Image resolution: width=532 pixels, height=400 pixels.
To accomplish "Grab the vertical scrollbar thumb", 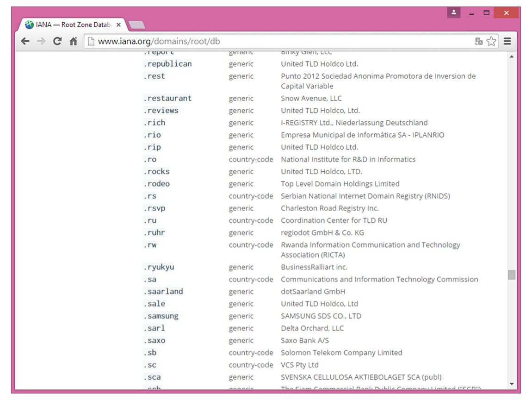I will (x=512, y=275).
